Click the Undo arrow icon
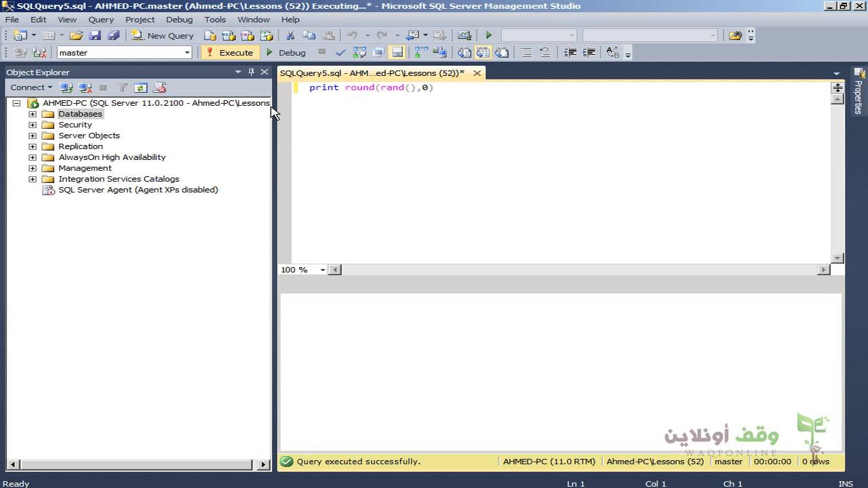The image size is (868, 488). 352,35
